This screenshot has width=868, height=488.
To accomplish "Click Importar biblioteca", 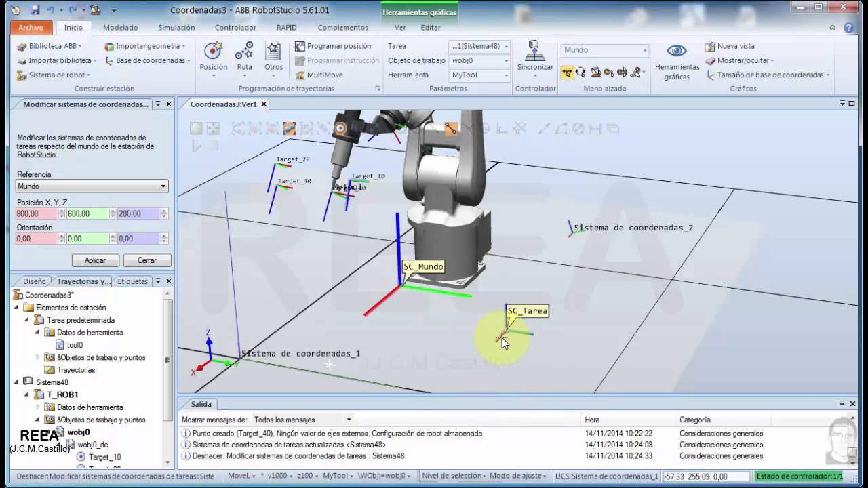I will tap(57, 60).
